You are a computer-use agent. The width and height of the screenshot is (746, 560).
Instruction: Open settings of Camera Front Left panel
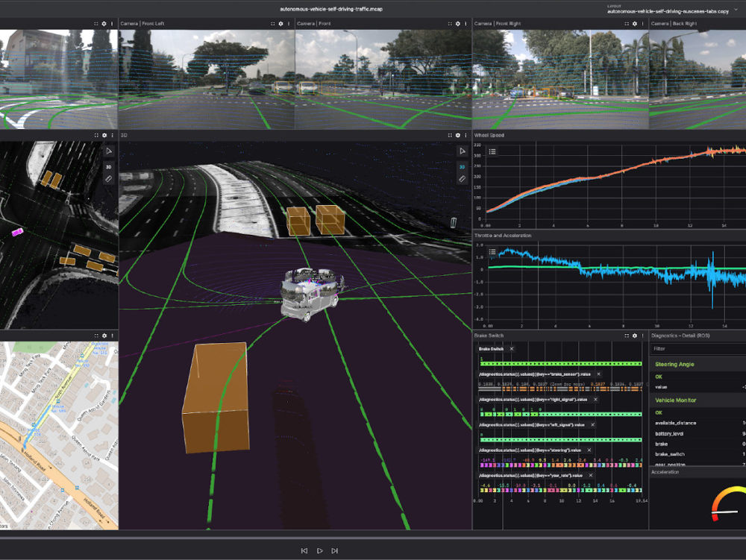pos(280,23)
